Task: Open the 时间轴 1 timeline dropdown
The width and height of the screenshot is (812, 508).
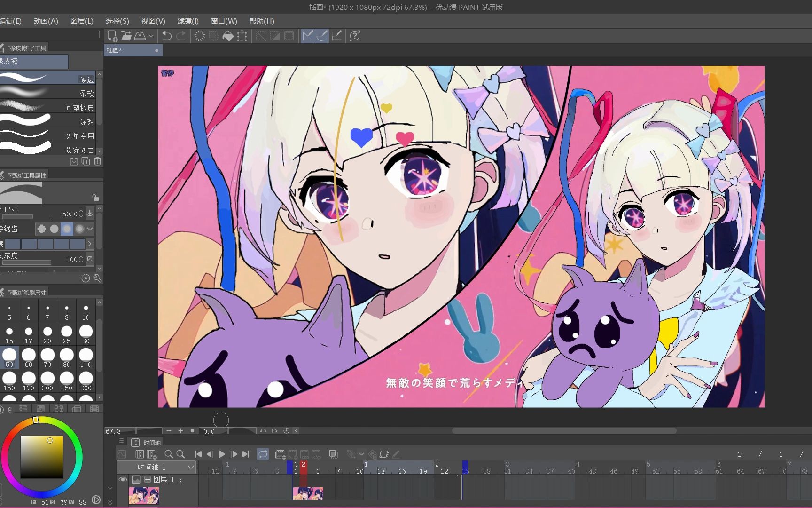Action: coord(156,467)
